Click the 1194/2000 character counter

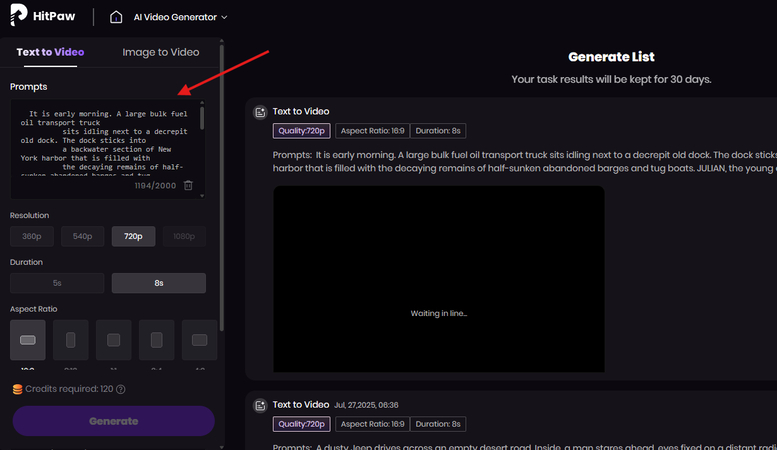[155, 186]
